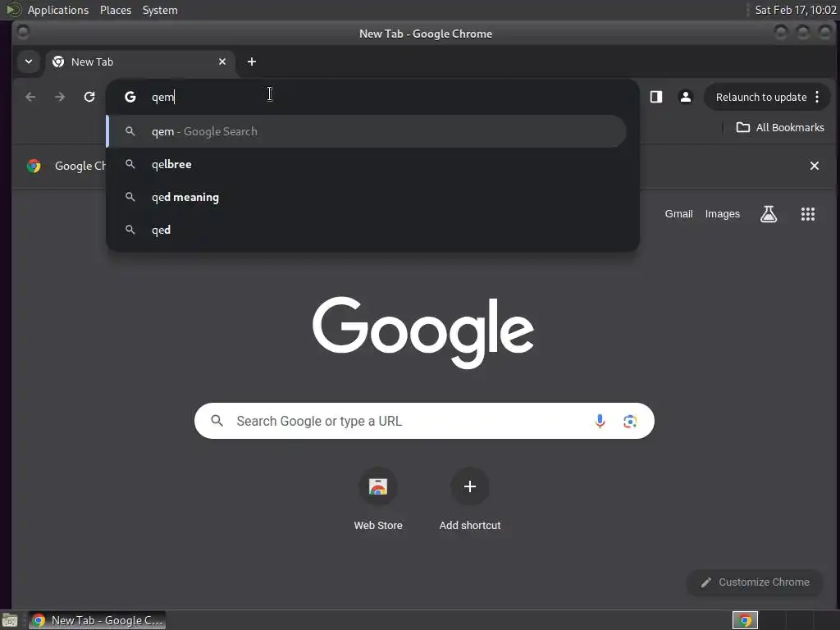The image size is (840, 630).
Task: Select 'qem - Google Search' suggestion
Action: pyautogui.click(x=367, y=131)
